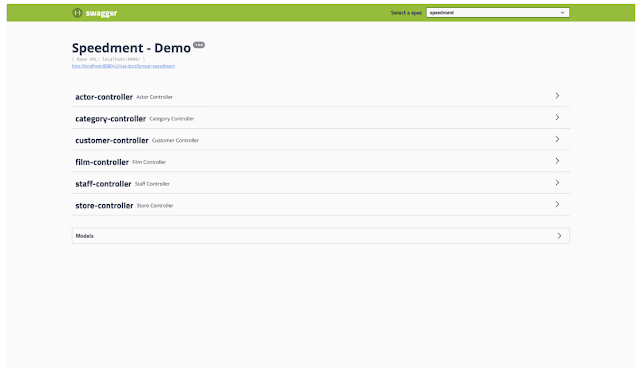
Task: Click the Models label
Action: tap(84, 236)
